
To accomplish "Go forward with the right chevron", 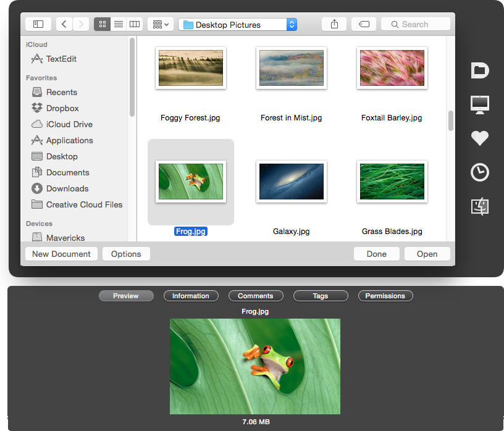I will pyautogui.click(x=81, y=24).
